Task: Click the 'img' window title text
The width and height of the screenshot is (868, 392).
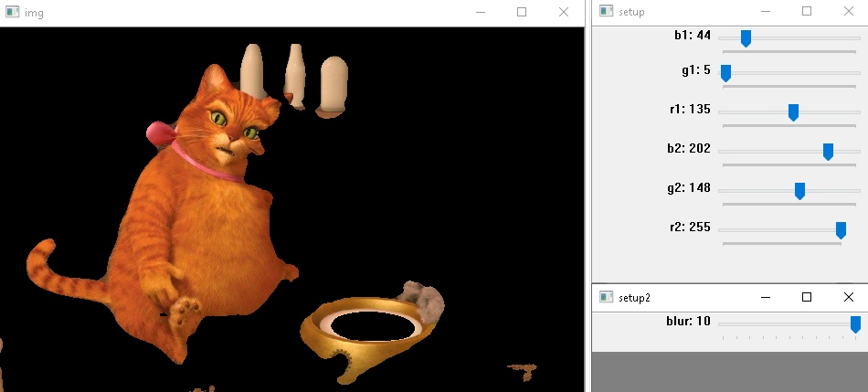Action: [x=34, y=13]
